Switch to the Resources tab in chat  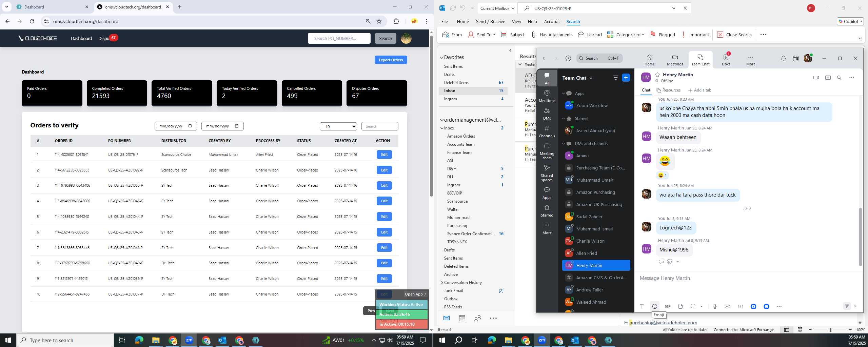[x=668, y=90]
